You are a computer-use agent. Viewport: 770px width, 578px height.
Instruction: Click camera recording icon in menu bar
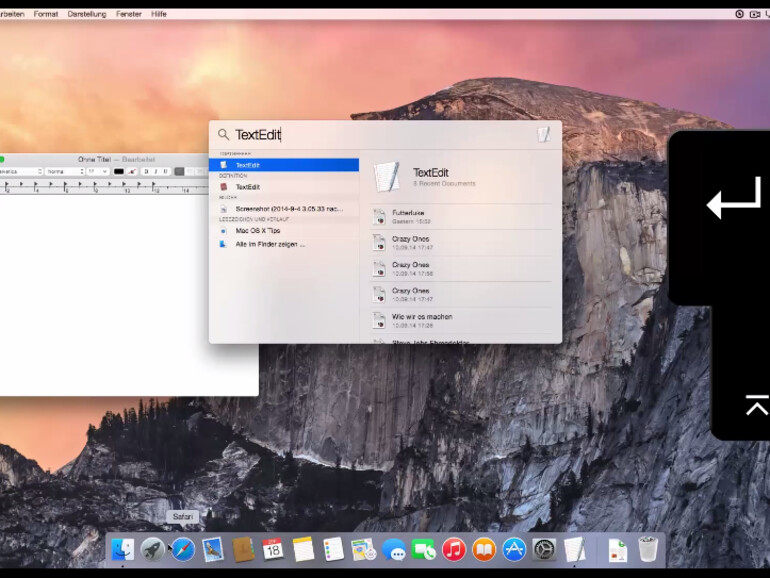pos(755,14)
